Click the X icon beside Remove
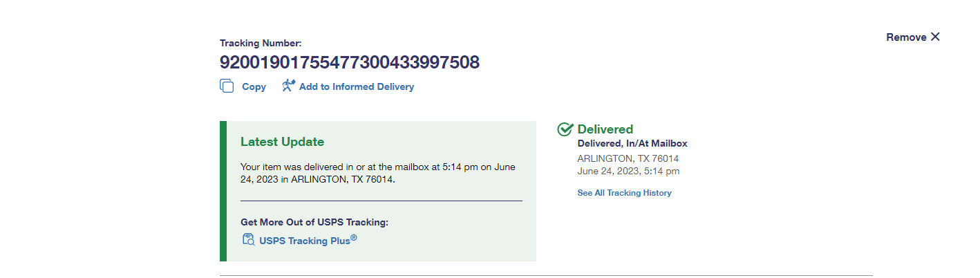The image size is (980, 278). coord(935,37)
